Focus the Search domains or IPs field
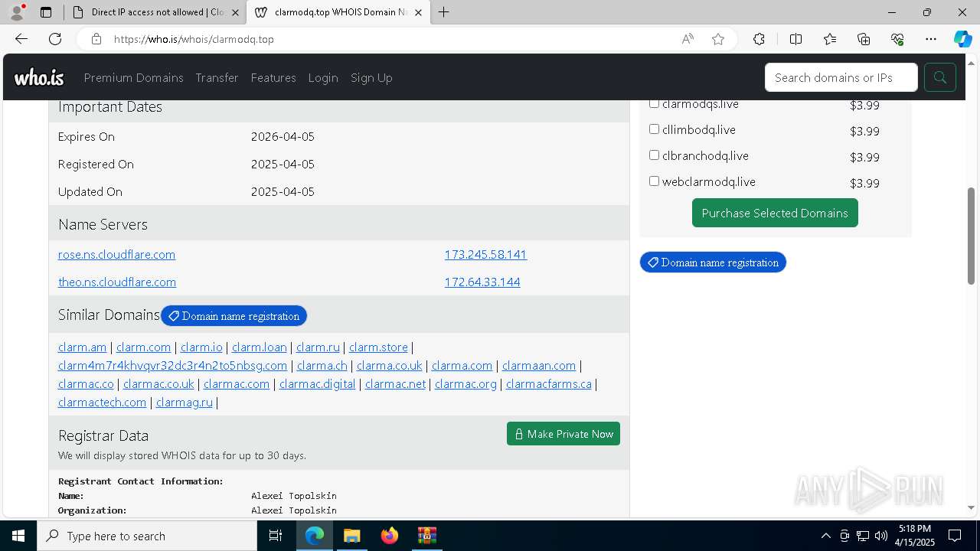This screenshot has height=551, width=980. pos(841,77)
